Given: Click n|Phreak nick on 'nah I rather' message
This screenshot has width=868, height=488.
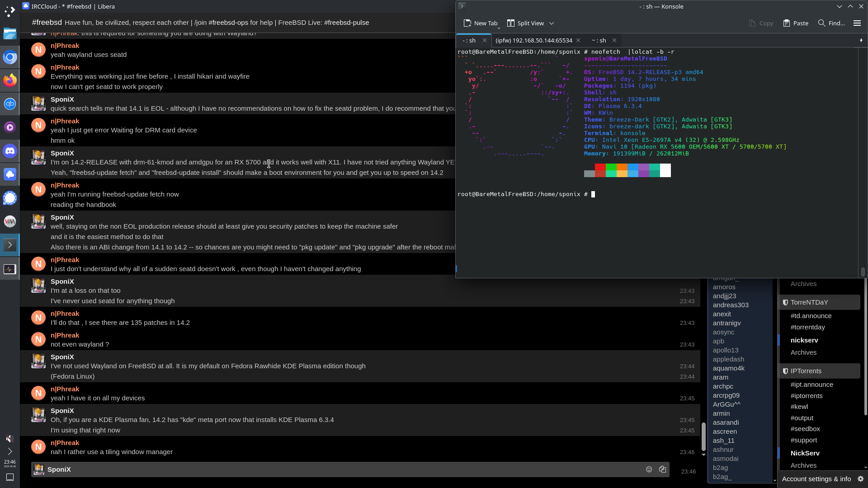Looking at the screenshot, I should point(65,443).
